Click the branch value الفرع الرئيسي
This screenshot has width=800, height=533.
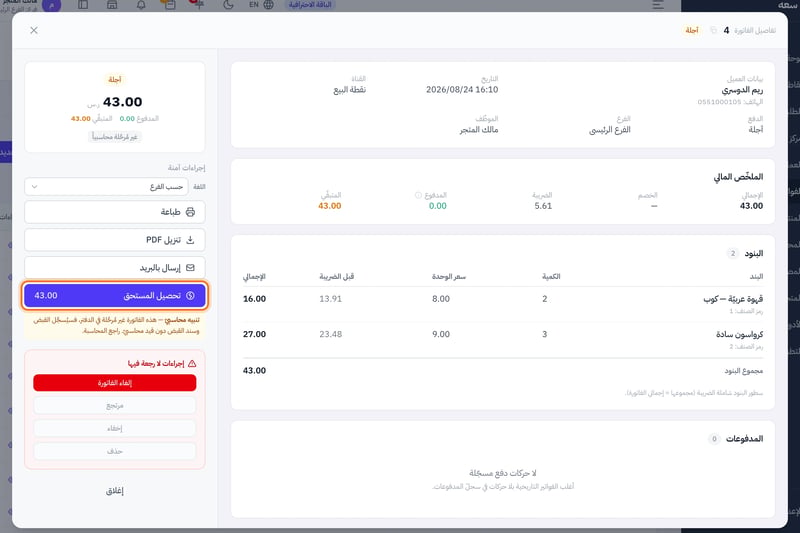tap(610, 130)
